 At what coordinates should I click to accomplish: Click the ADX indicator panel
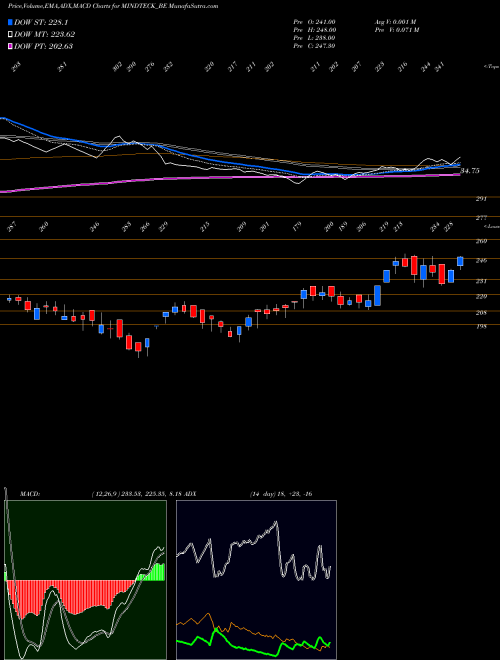click(x=256, y=580)
